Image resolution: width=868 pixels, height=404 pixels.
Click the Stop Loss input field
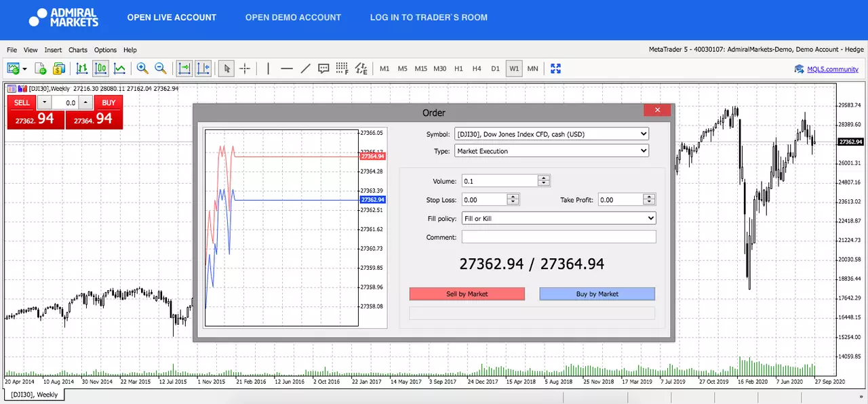(484, 200)
